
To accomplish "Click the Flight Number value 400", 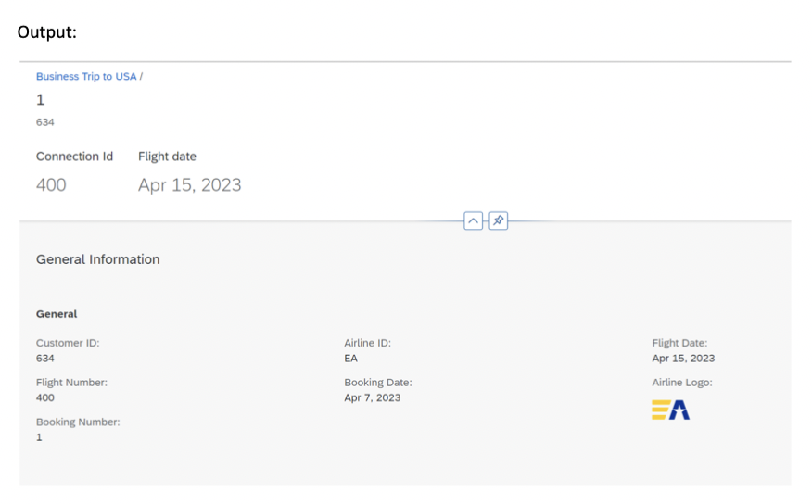I will click(x=45, y=398).
